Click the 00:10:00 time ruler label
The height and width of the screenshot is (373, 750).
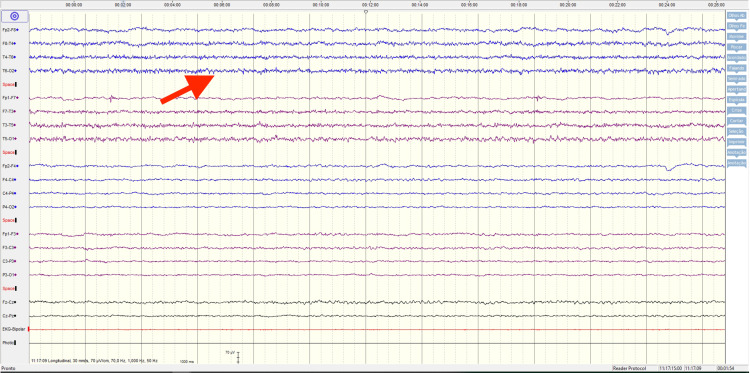click(x=321, y=5)
